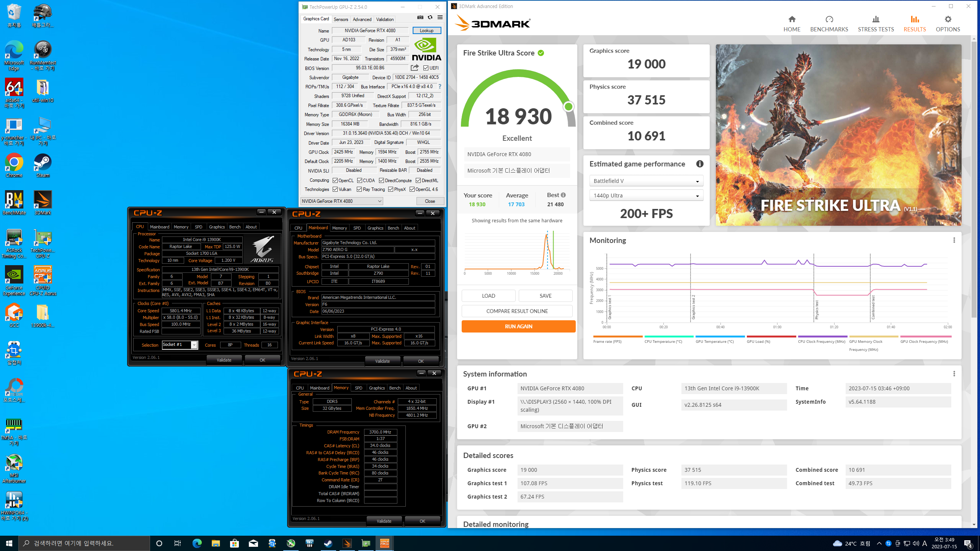Toggle the DirectCompute checkbox in GPU-Z

point(381,181)
